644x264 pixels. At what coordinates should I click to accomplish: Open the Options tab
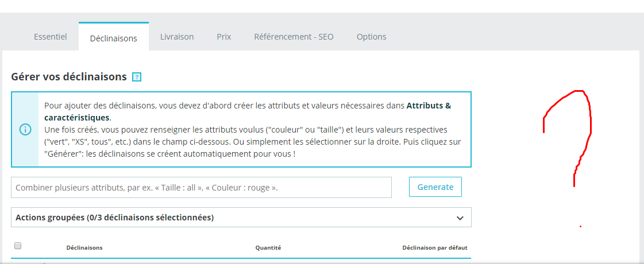tap(371, 37)
